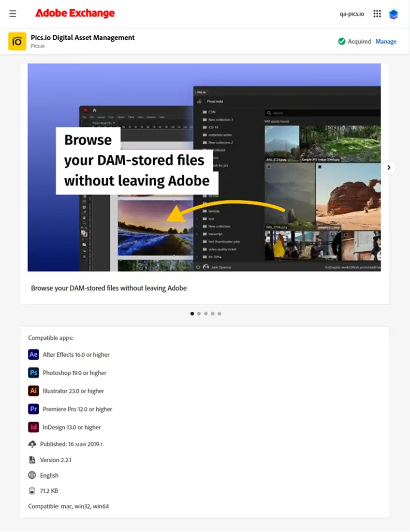Click the Published 2019 date text
The width and height of the screenshot is (410, 532).
tap(72, 444)
